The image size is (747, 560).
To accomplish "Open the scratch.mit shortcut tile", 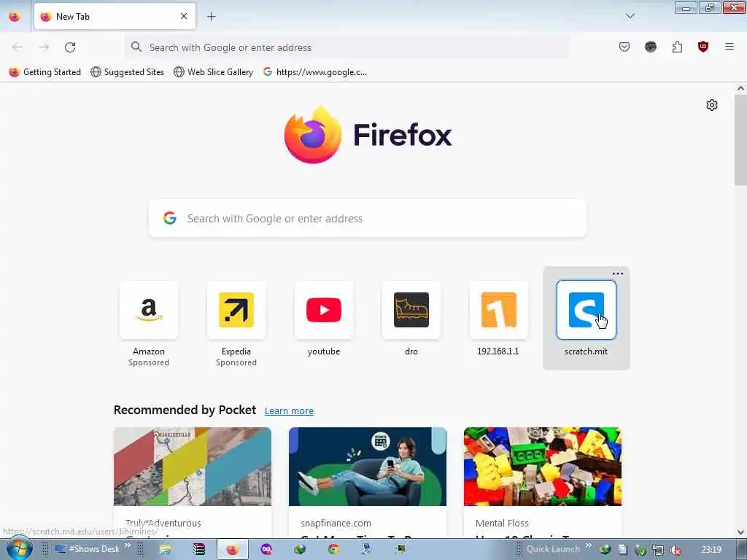I will (586, 311).
